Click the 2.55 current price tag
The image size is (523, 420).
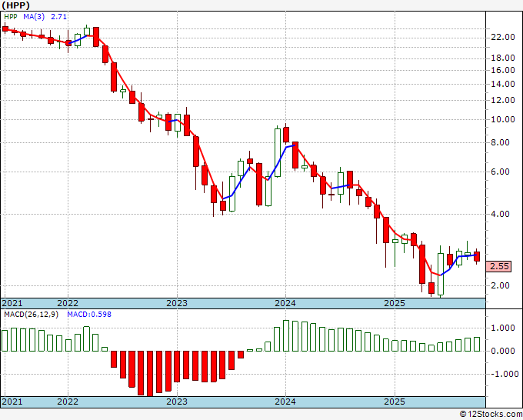pyautogui.click(x=498, y=267)
